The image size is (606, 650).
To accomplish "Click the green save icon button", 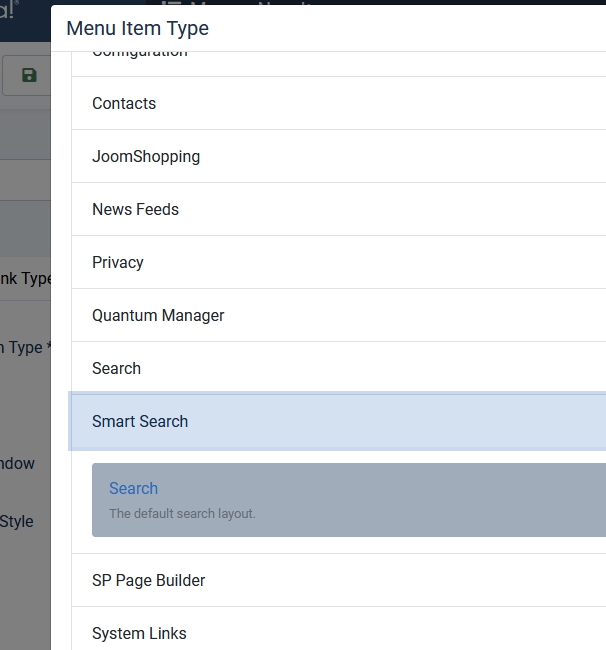I will (28, 76).
